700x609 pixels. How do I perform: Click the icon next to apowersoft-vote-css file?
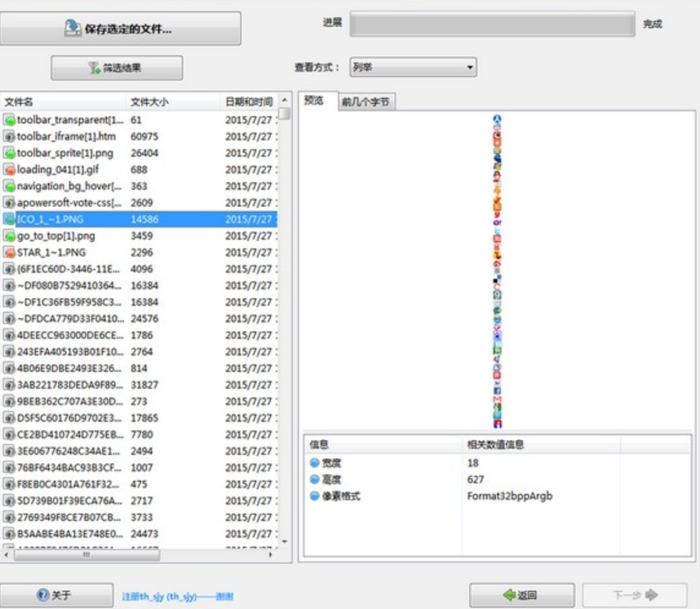[10, 203]
